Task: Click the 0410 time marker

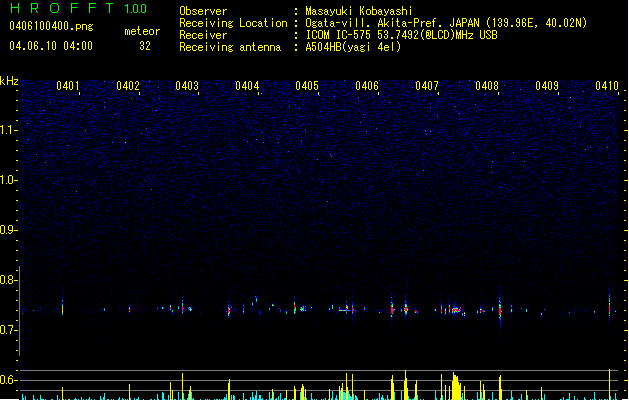Action: 607,86
